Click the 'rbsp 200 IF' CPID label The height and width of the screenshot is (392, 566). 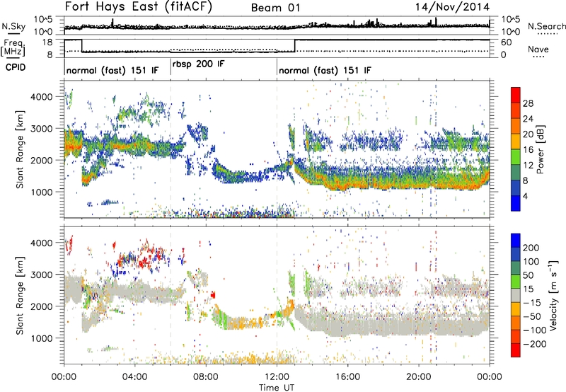coord(198,64)
